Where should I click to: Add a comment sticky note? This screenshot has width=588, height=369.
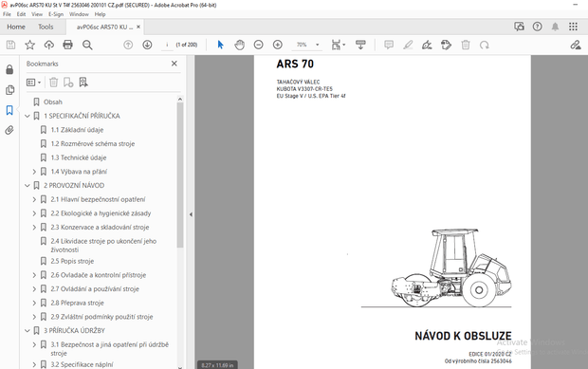(389, 45)
